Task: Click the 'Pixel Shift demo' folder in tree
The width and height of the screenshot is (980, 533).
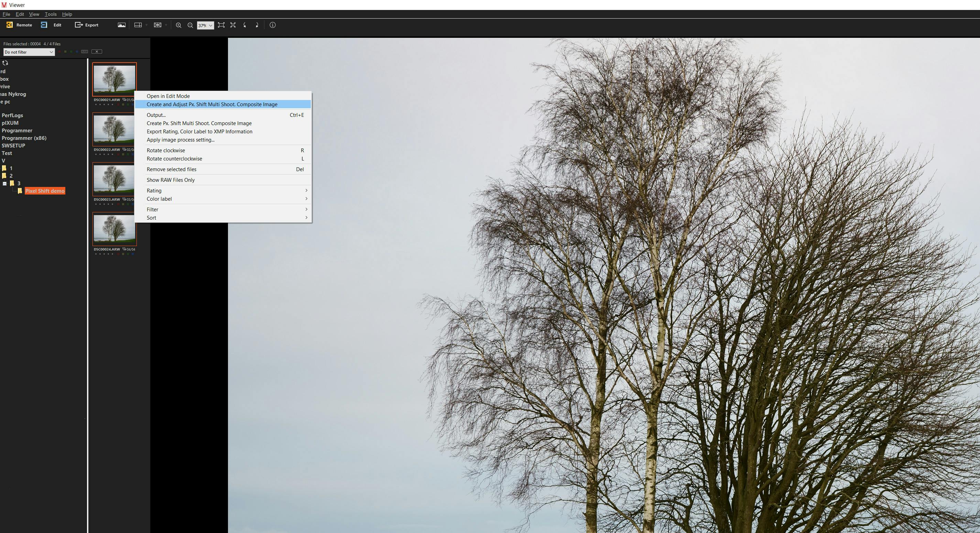Action: (44, 191)
